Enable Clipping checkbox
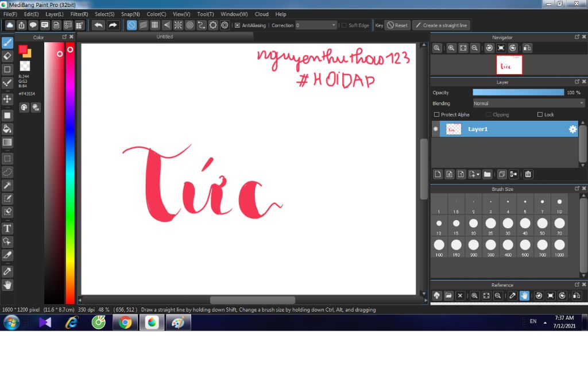The width and height of the screenshot is (588, 380). [x=488, y=114]
